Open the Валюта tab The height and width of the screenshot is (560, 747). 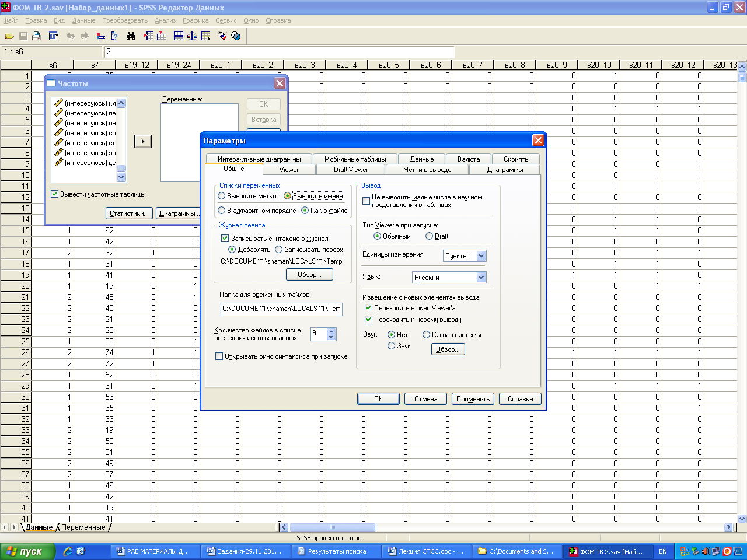pyautogui.click(x=469, y=159)
